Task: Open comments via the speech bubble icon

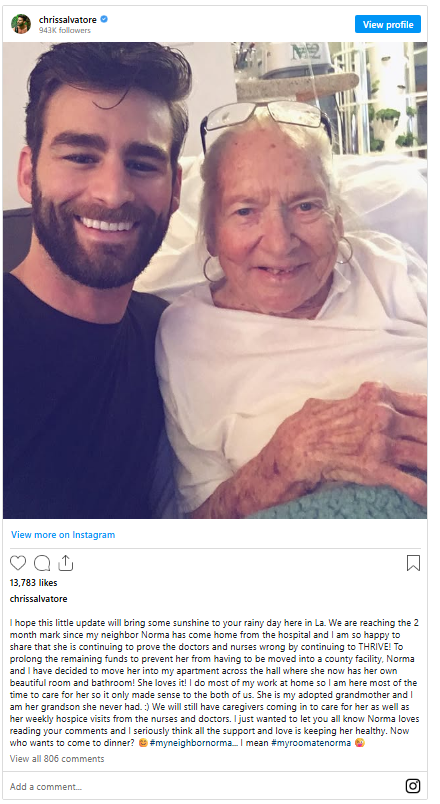Action: [x=42, y=563]
